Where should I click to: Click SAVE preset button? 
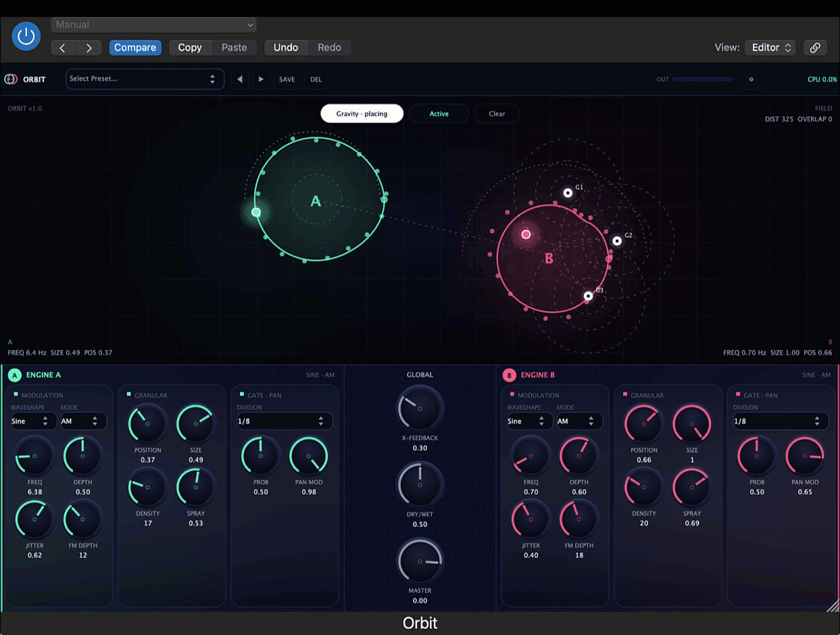point(287,79)
